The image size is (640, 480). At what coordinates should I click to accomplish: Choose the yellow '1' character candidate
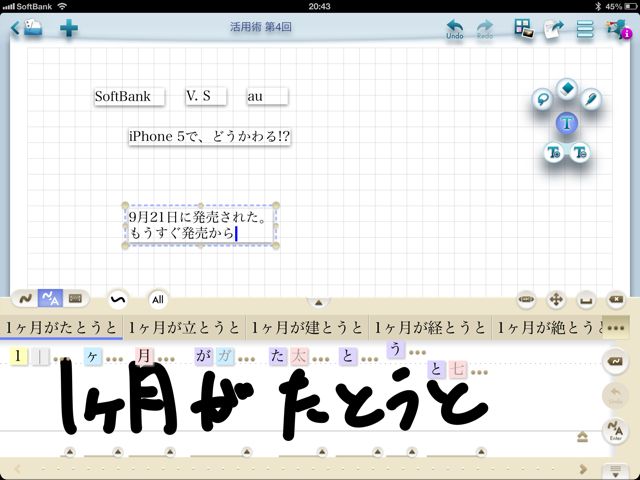click(18, 356)
